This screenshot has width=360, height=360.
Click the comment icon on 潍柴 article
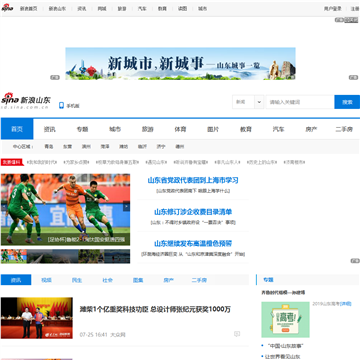(x=237, y=334)
